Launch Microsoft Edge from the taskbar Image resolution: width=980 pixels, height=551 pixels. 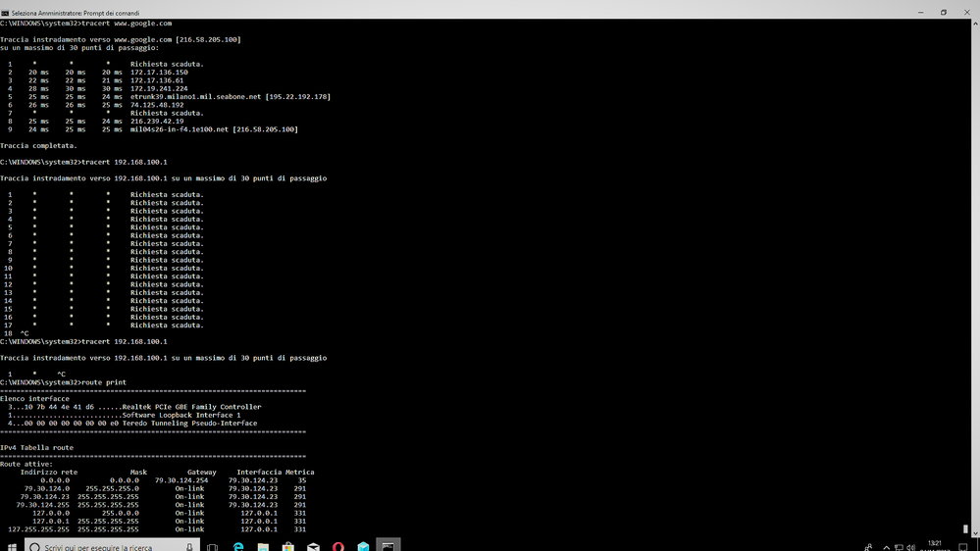point(238,547)
